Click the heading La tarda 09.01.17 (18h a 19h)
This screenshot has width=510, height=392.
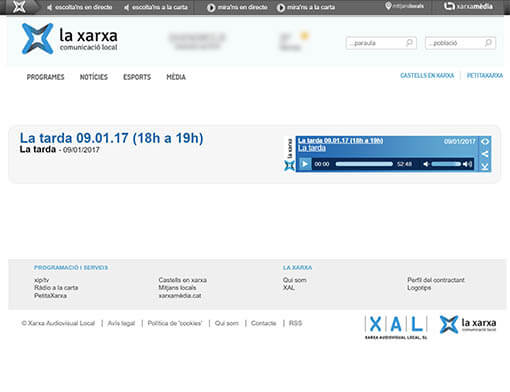pyautogui.click(x=111, y=138)
